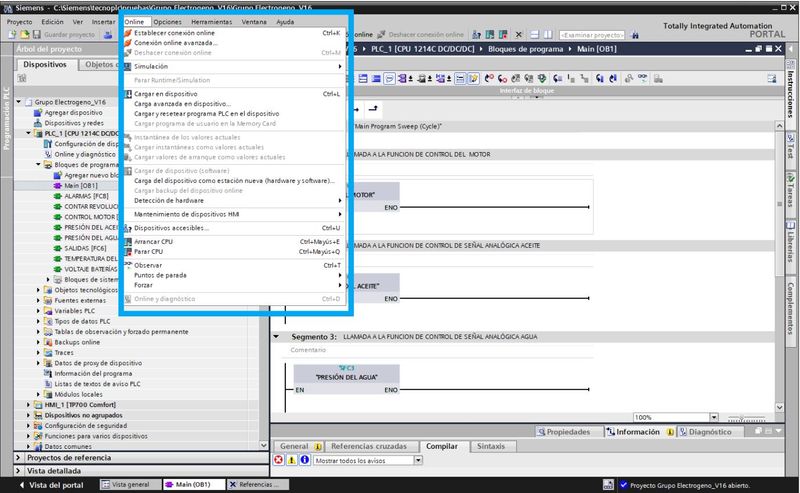Click the black X toolbar icon
This screenshot has width=800, height=493.
518,35
